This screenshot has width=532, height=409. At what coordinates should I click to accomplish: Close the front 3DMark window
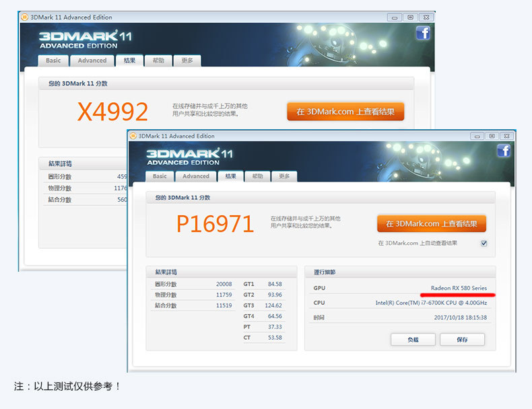pos(506,136)
